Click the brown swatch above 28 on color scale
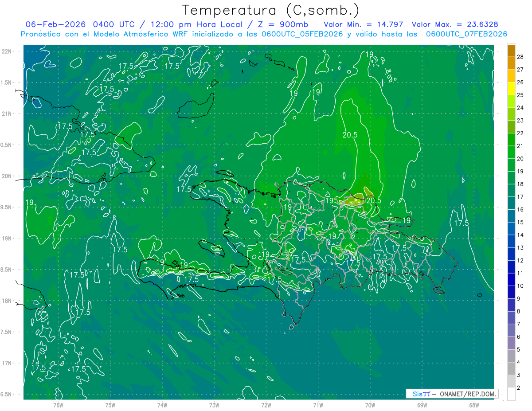The width and height of the screenshot is (532, 411). pyautogui.click(x=511, y=51)
